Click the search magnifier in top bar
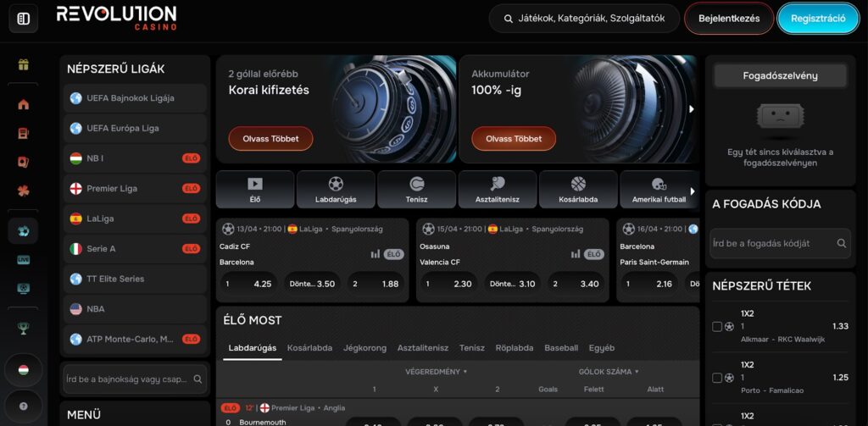The image size is (868, 426). coord(509,19)
